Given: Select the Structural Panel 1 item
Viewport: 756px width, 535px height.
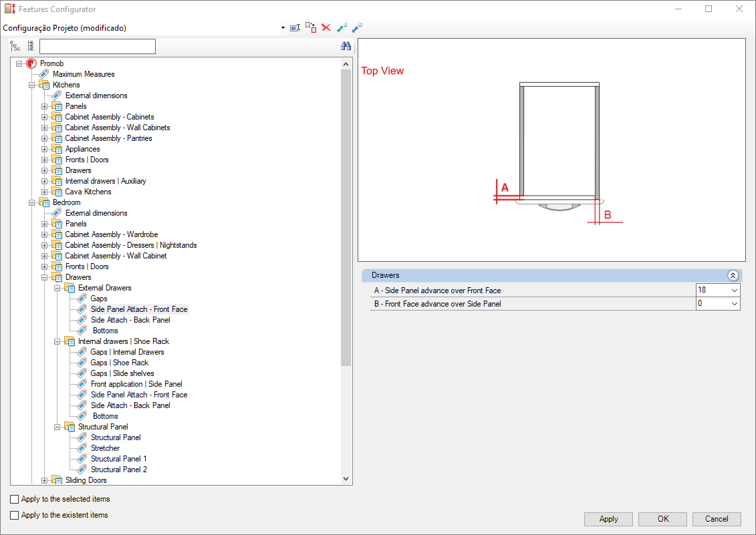Looking at the screenshot, I should click(x=118, y=459).
